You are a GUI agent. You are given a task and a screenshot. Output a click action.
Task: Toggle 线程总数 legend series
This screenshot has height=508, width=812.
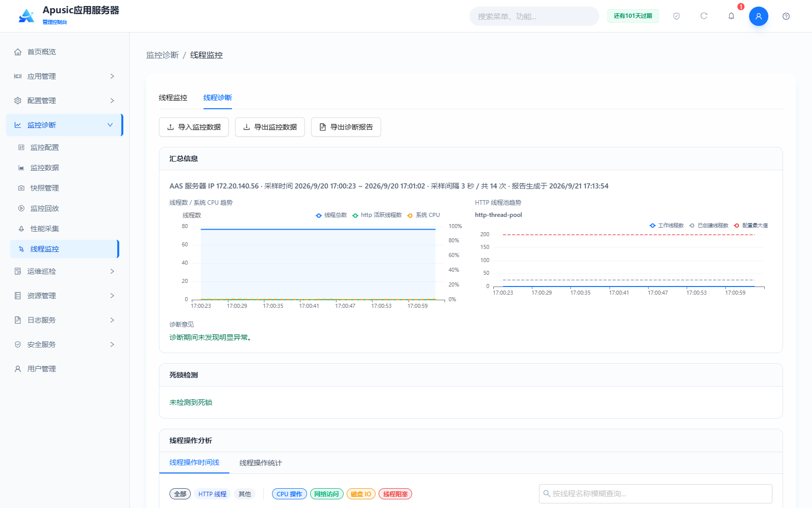(331, 215)
